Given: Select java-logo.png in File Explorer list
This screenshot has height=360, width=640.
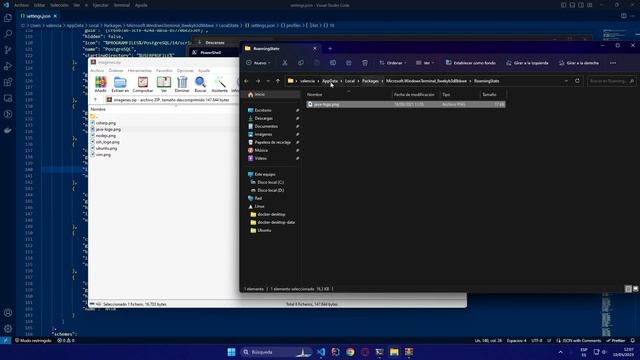Looking at the screenshot, I should (406, 104).
